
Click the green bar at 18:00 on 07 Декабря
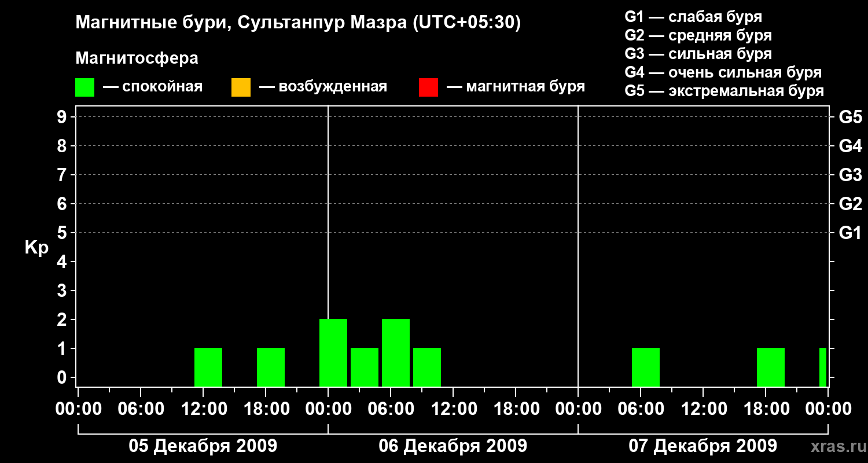point(771,368)
